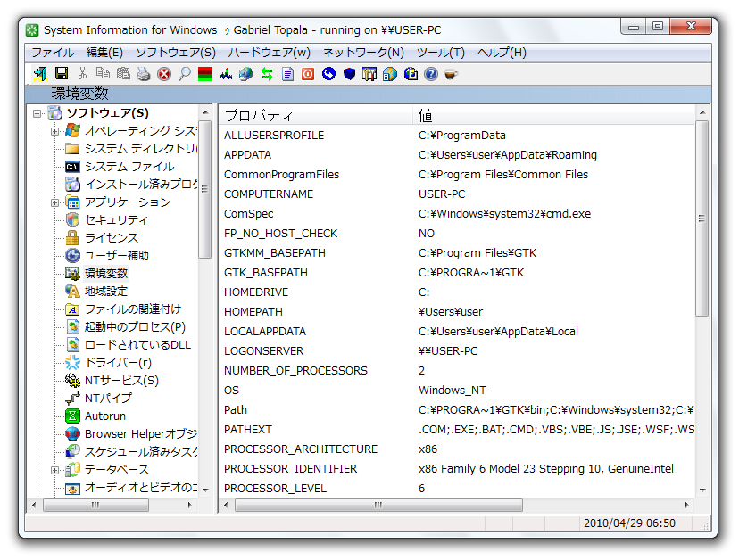Select セキュリティ in the tree
739x560 pixels.
(x=116, y=220)
